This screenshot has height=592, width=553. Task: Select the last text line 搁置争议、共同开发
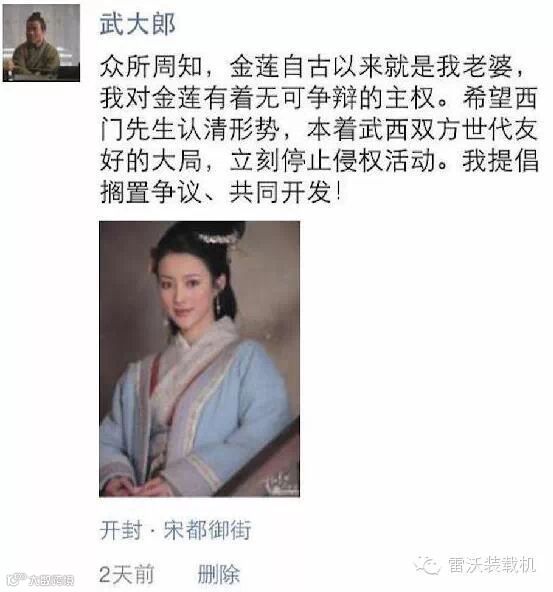pos(221,192)
